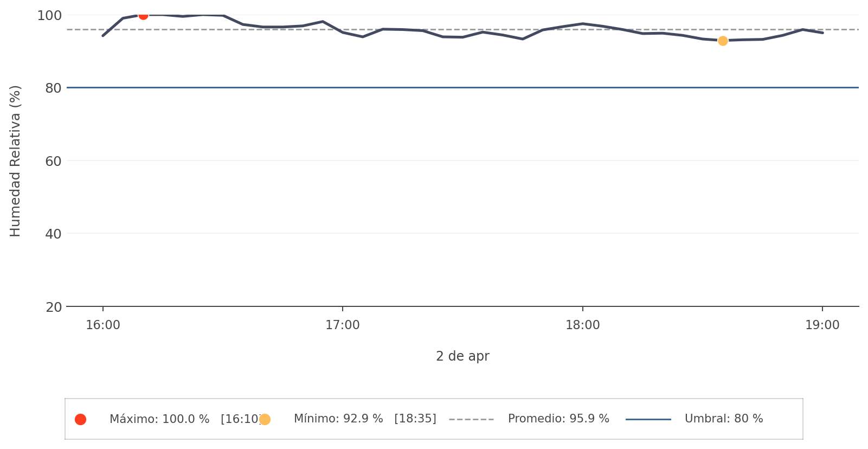Viewport: 868px width, 449px height.
Task: Click the "2 de apr" date label
Action: pos(462,356)
